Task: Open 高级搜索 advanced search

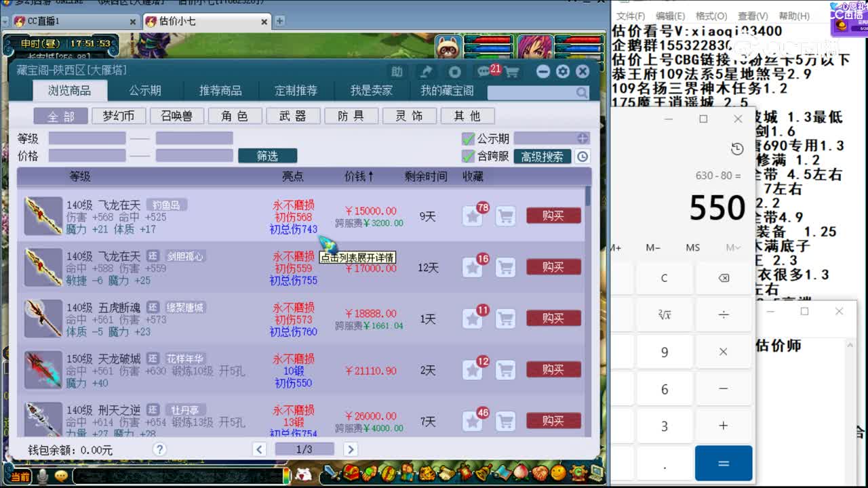Action: click(542, 157)
